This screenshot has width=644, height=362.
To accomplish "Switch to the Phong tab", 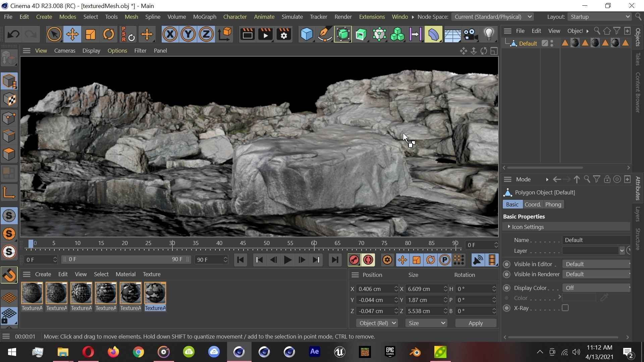I will [553, 204].
